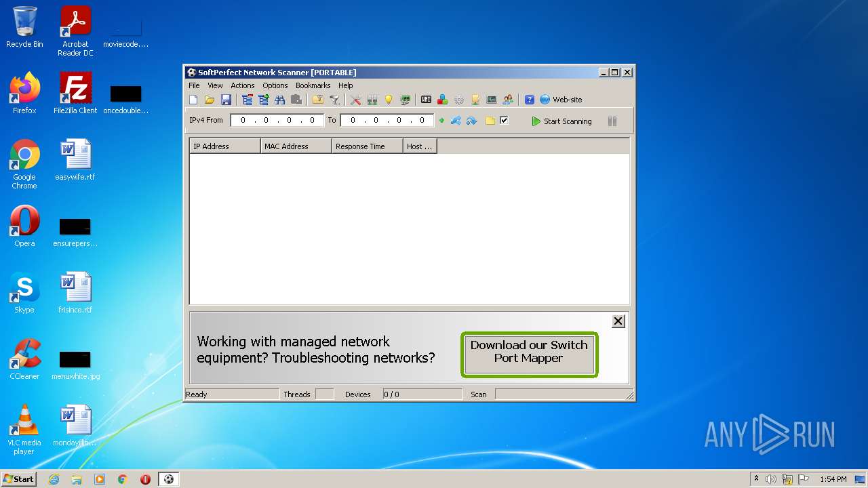This screenshot has width=868, height=488.
Task: Click the monitor graph toolbar icon
Action: coord(492,100)
